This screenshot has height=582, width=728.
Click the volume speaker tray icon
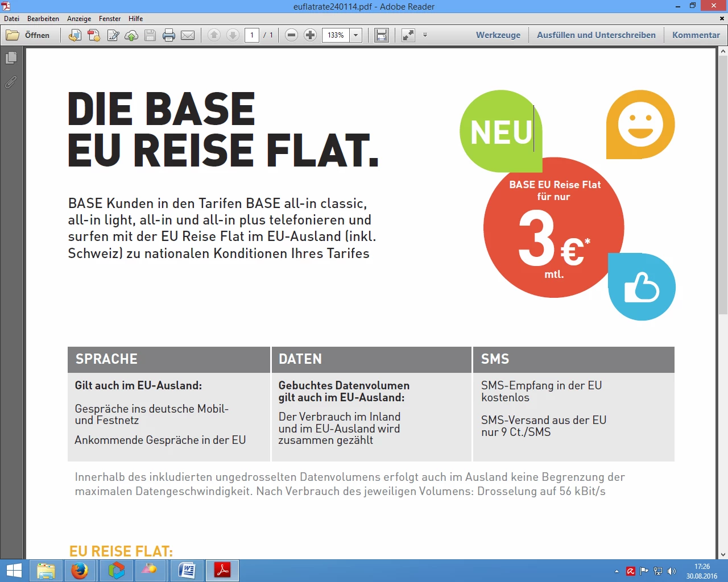(672, 571)
